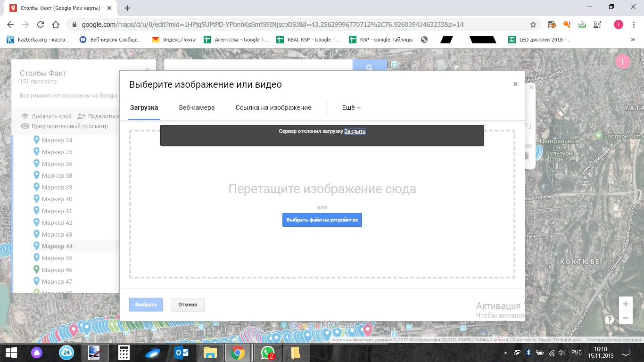This screenshot has width=644, height=362.
Task: Open the Chrome three-dot menu
Action: (x=634, y=25)
